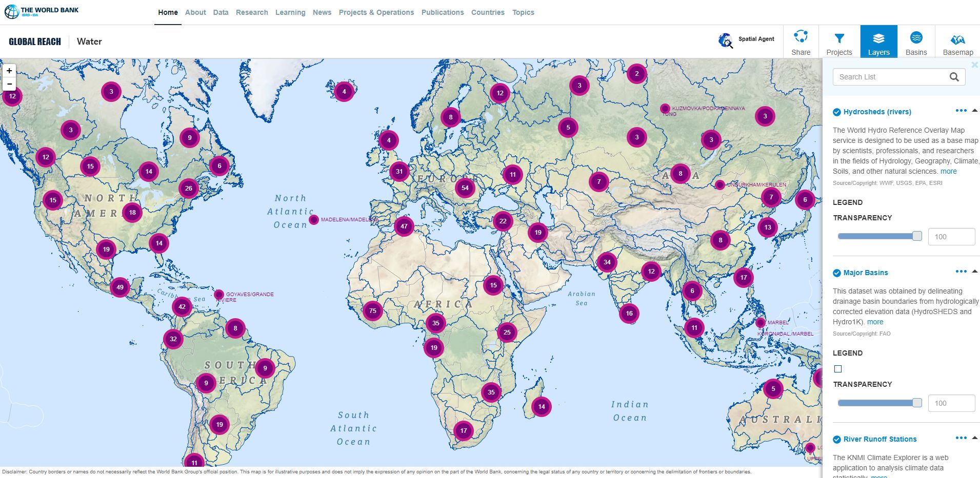Click 'more' link in Hydrosheds description

pyautogui.click(x=948, y=172)
